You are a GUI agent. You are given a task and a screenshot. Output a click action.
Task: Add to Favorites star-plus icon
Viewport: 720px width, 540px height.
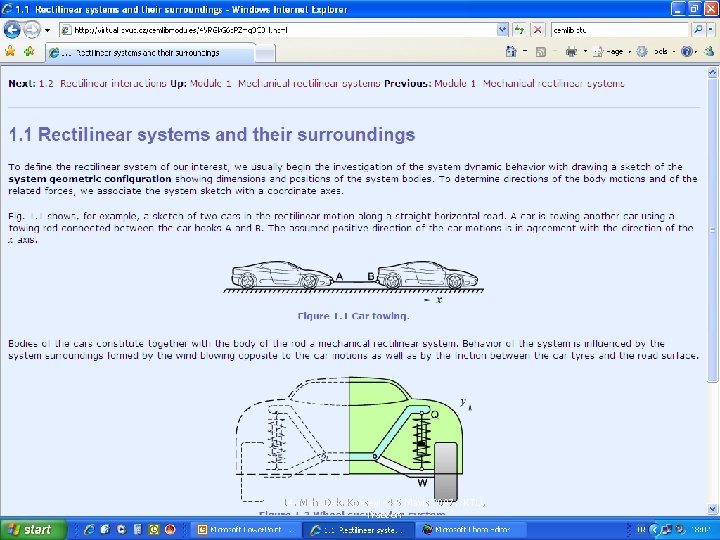coord(29,51)
